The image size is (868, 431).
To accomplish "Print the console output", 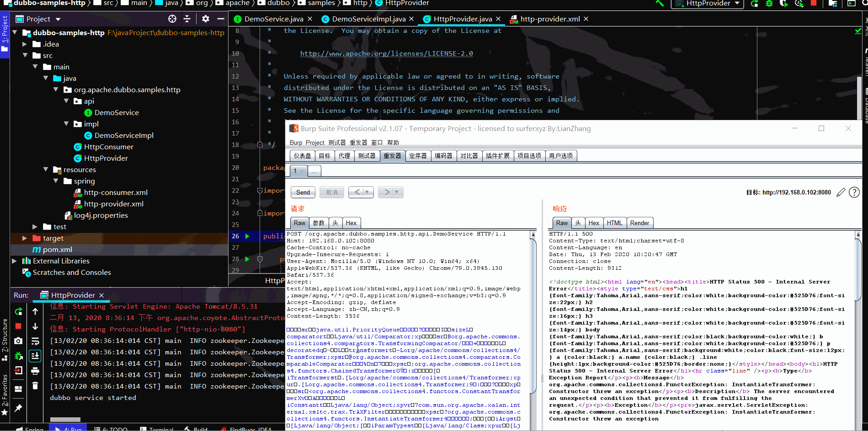I will coord(35,371).
